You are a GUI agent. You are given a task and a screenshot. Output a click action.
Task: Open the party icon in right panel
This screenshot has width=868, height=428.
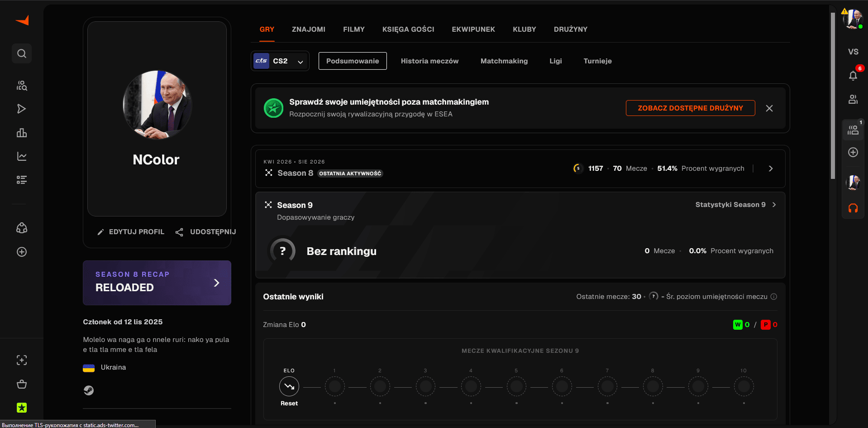[x=853, y=130]
